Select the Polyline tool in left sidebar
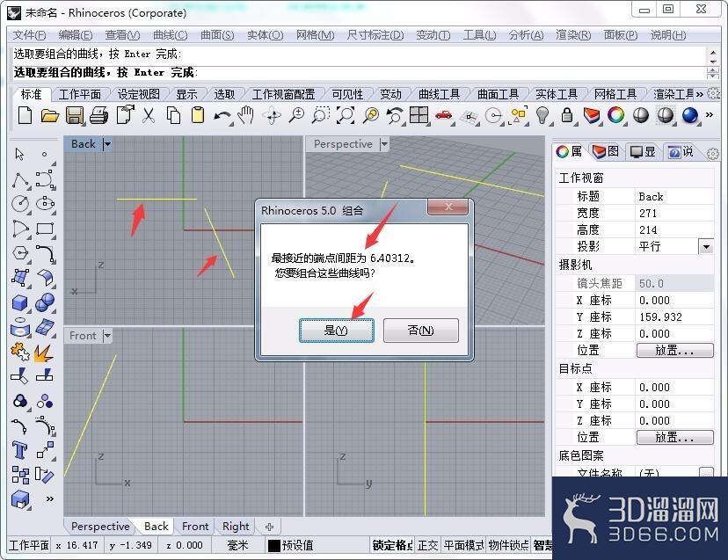 (x=20, y=179)
